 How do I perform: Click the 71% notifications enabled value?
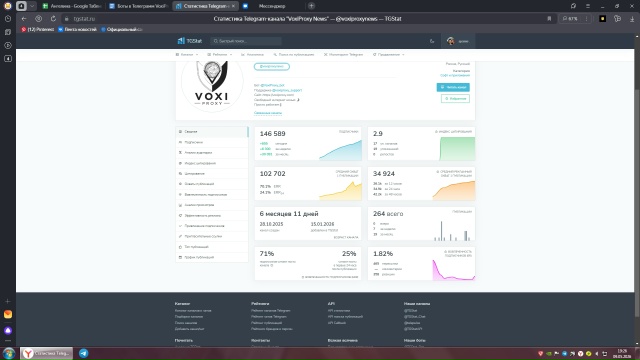[267, 254]
